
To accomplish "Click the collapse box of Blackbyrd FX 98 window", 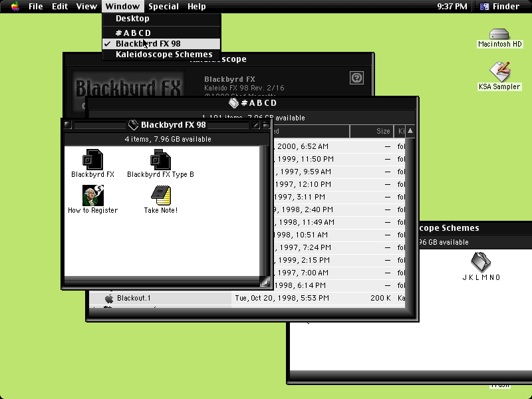I will [266, 125].
